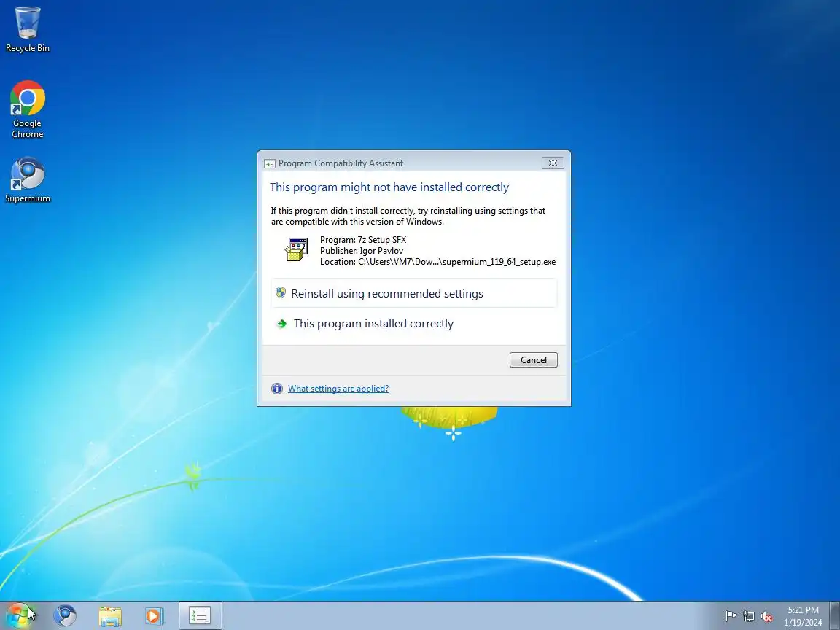
Task: Click the Show desktop strip beside the clock
Action: click(835, 615)
